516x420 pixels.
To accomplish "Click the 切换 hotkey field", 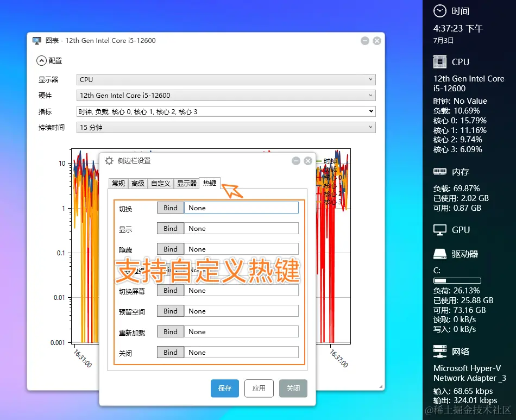I will click(241, 208).
